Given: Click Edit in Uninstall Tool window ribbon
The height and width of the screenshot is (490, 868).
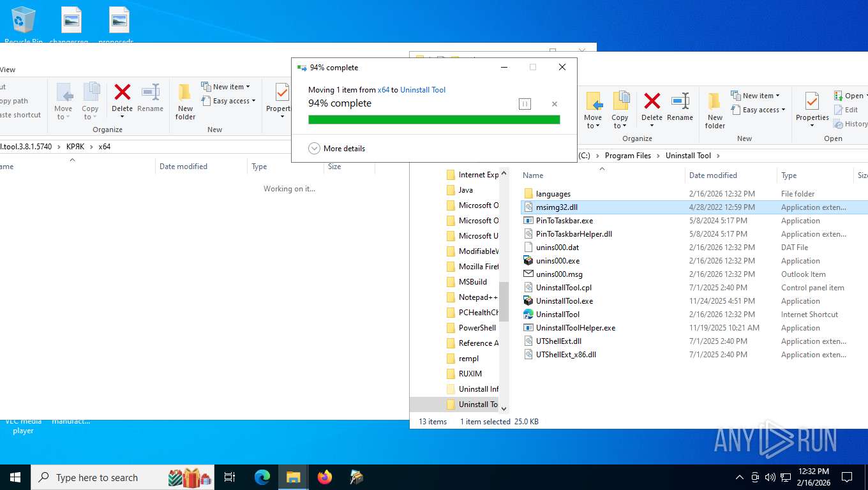Looking at the screenshot, I should pyautogui.click(x=846, y=110).
